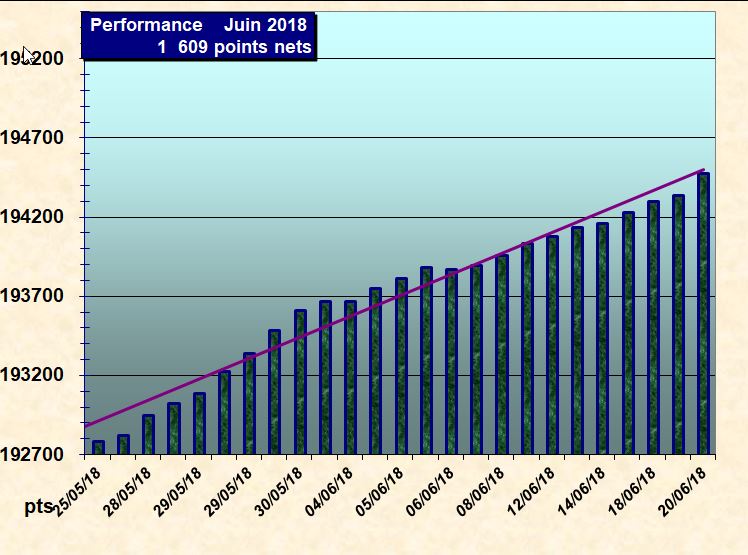Click the 28/05/18 date label

[128, 489]
